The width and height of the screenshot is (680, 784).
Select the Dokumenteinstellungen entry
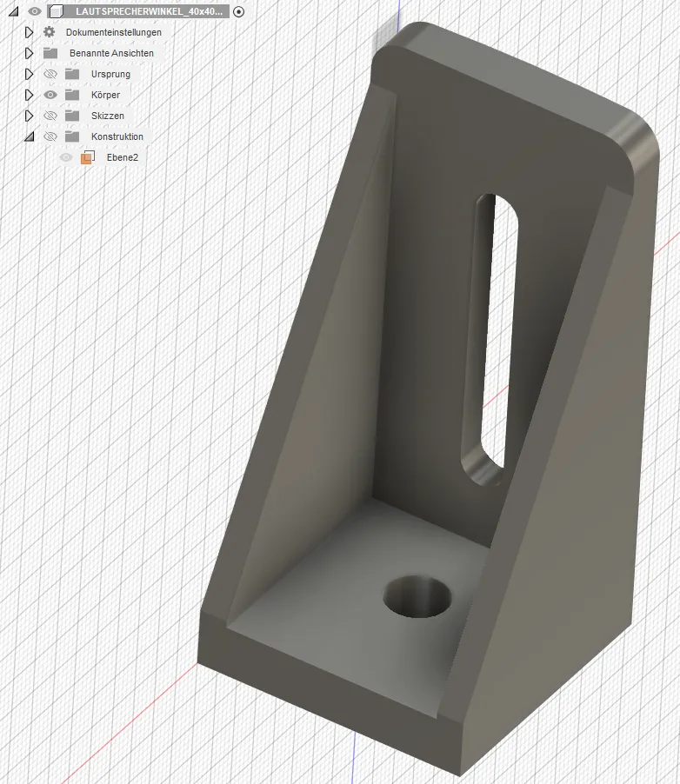pos(114,32)
